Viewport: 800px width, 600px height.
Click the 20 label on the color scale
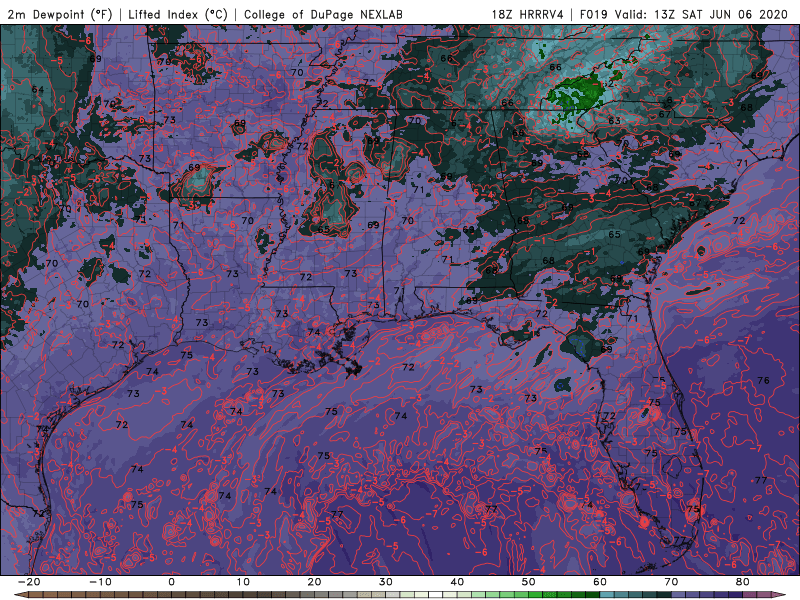[314, 582]
